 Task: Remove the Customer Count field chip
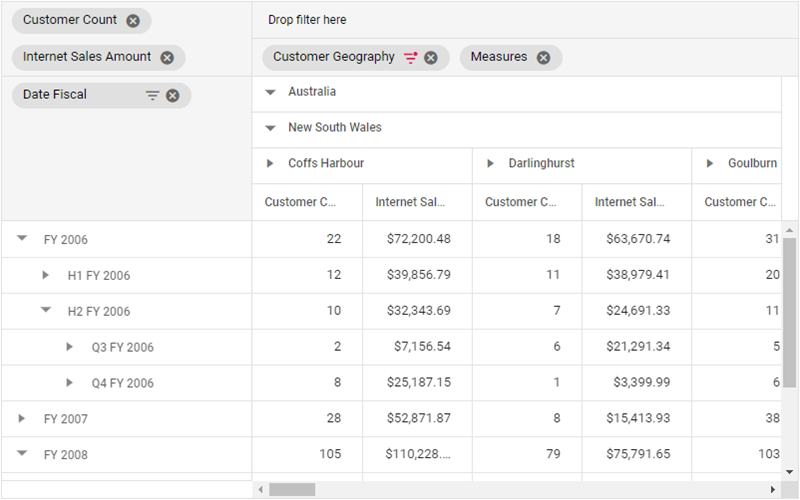pos(133,20)
